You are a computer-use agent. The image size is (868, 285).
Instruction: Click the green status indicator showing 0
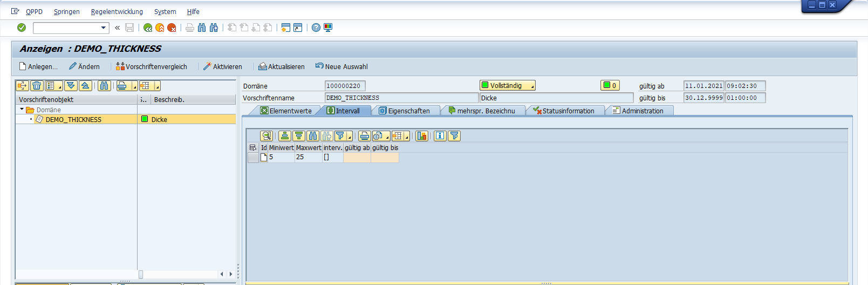[x=610, y=85]
